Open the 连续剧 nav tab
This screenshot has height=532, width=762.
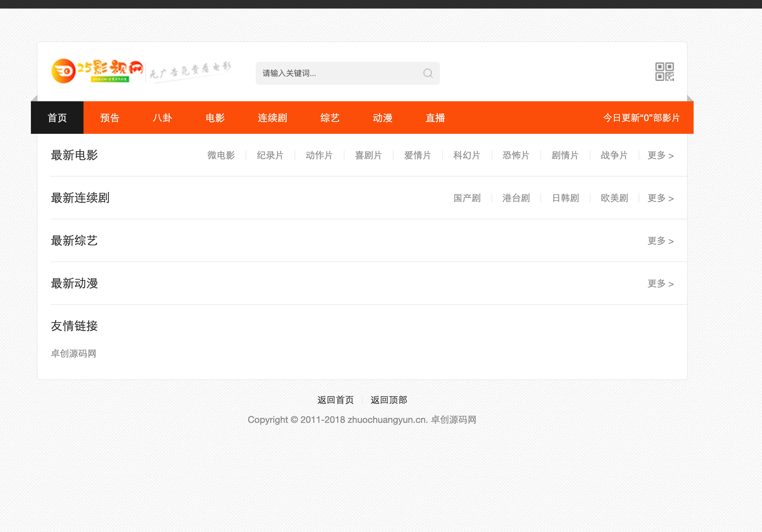click(x=273, y=118)
